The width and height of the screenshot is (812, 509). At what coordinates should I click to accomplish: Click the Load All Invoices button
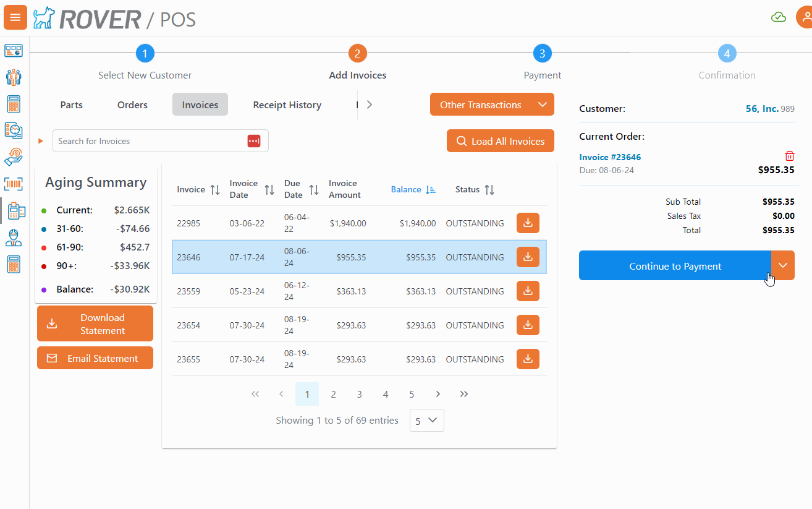pyautogui.click(x=500, y=140)
